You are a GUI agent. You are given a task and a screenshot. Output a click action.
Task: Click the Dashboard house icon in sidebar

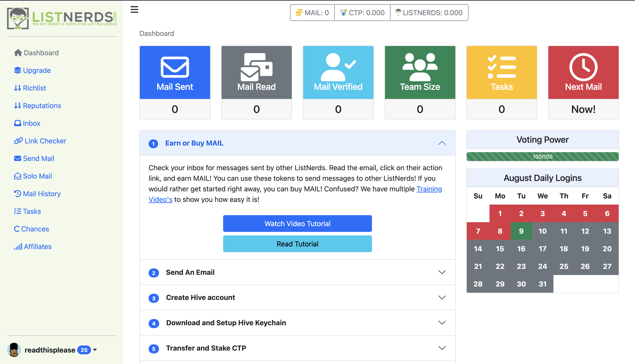coord(18,53)
